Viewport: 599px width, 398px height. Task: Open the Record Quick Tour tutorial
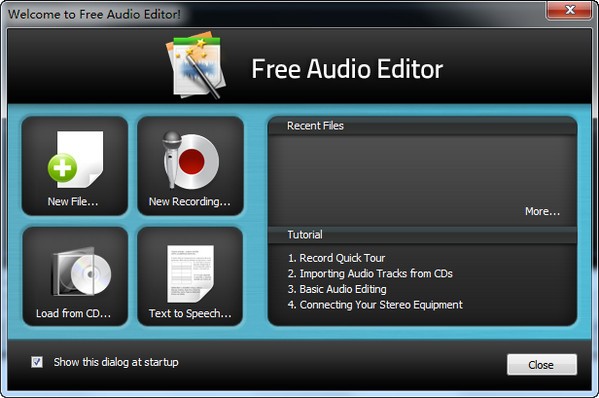[x=337, y=258]
